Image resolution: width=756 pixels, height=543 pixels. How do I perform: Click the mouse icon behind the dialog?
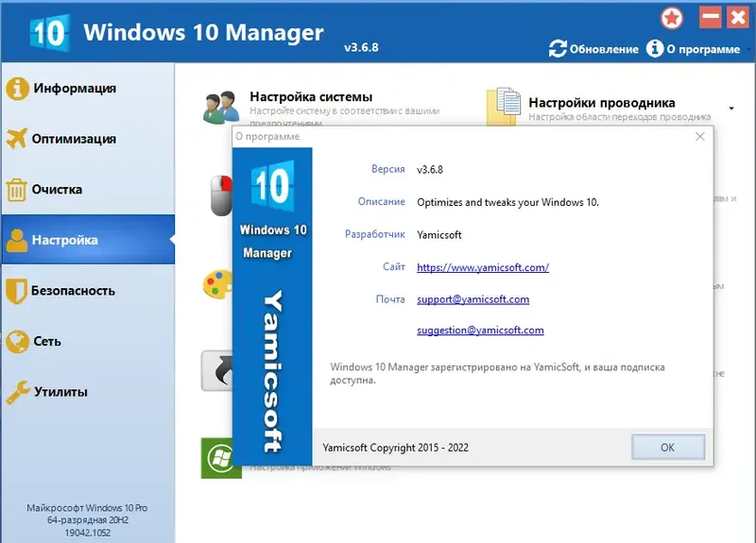pyautogui.click(x=221, y=195)
